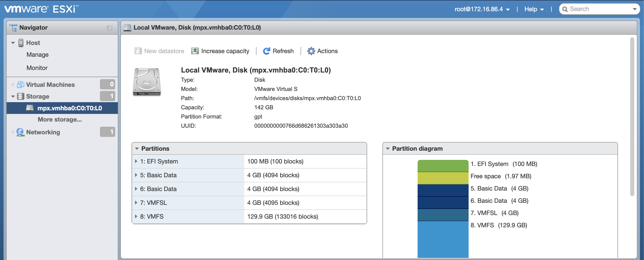Click the disk icon beside mpx.vmhba0:C0:T0:L0
The image size is (644, 260).
point(30,108)
